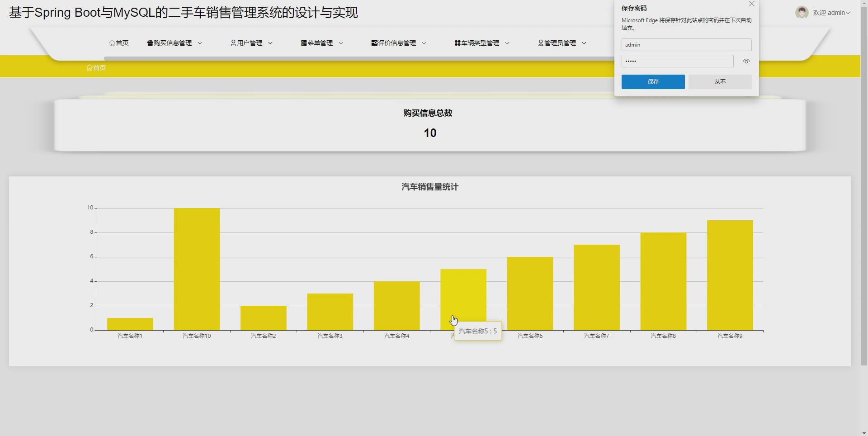
Task: Click the 保存密码 popup title
Action: pos(634,8)
